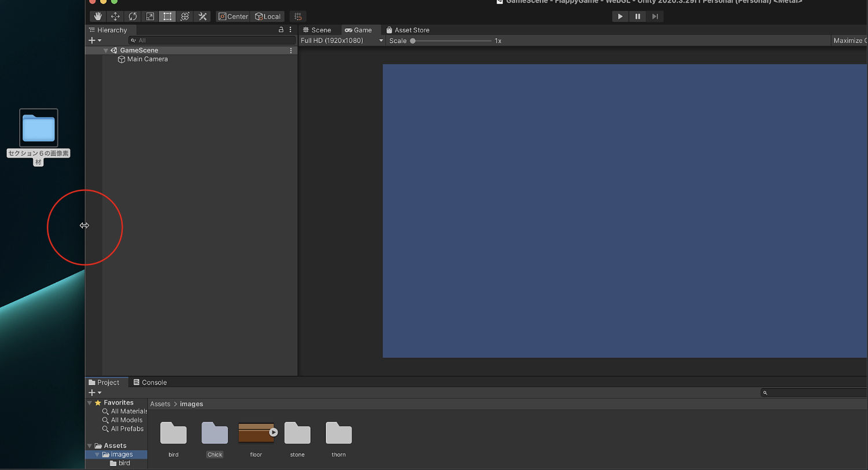The image size is (868, 470).
Task: Select the Scale tool
Action: [150, 16]
